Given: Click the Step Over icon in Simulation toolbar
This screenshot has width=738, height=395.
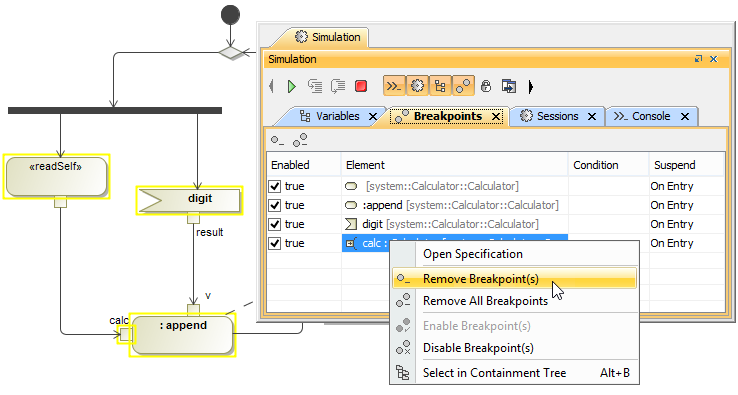Looking at the screenshot, I should click(x=338, y=86).
